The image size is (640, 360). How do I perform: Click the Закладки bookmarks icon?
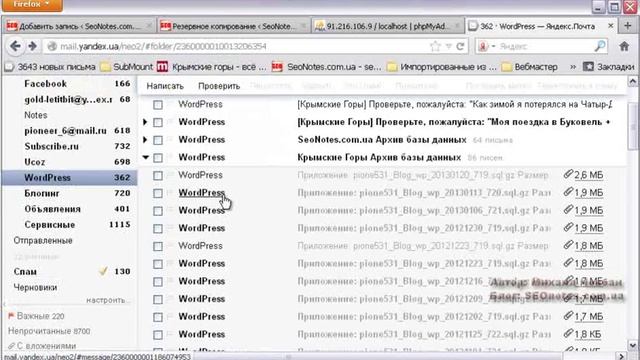coord(588,67)
